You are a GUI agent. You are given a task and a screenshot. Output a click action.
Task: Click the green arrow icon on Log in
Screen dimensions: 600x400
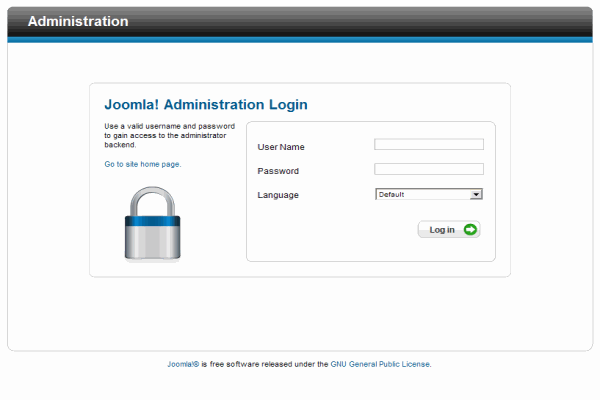coord(470,229)
